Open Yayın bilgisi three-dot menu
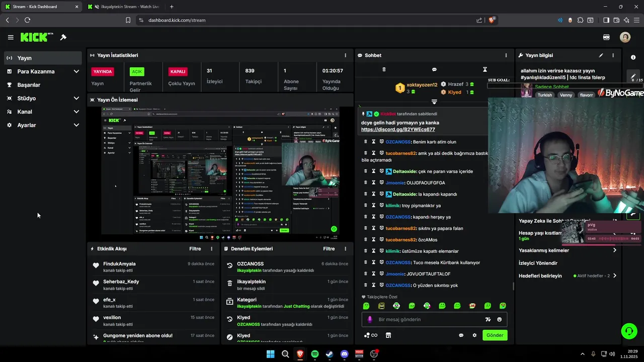This screenshot has width=644, height=362. [613, 55]
